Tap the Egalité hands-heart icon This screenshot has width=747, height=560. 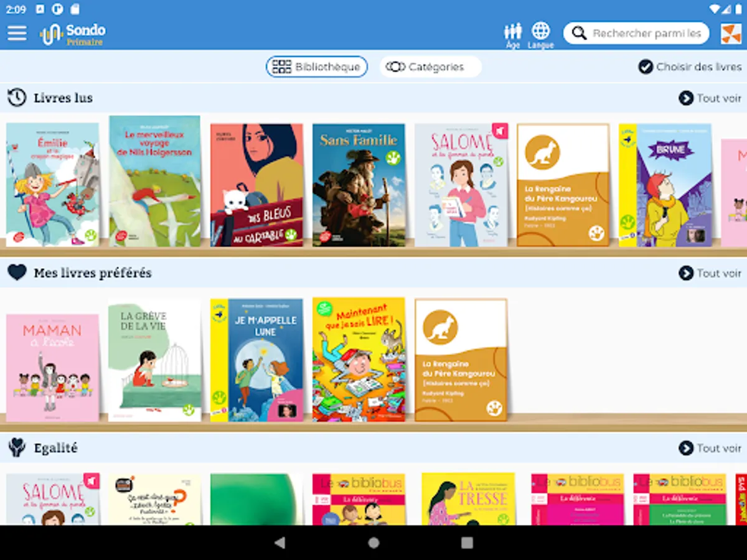point(17,447)
